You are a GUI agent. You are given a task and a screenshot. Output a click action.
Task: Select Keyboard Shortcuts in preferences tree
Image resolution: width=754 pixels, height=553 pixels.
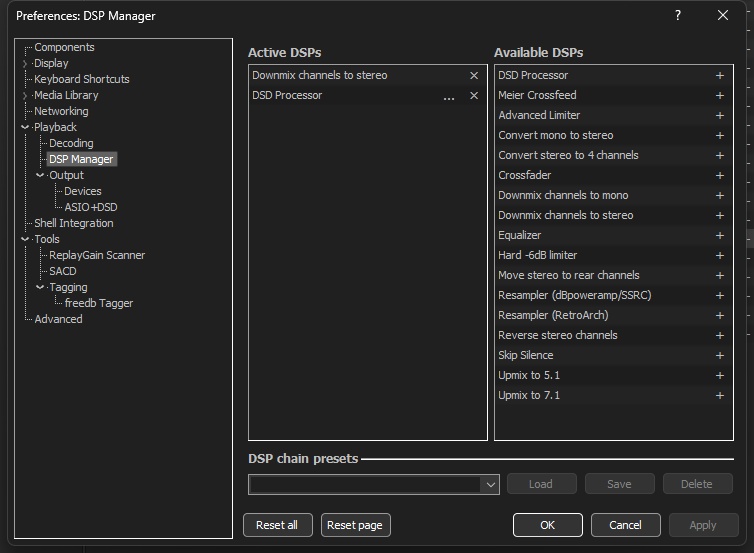tap(82, 79)
